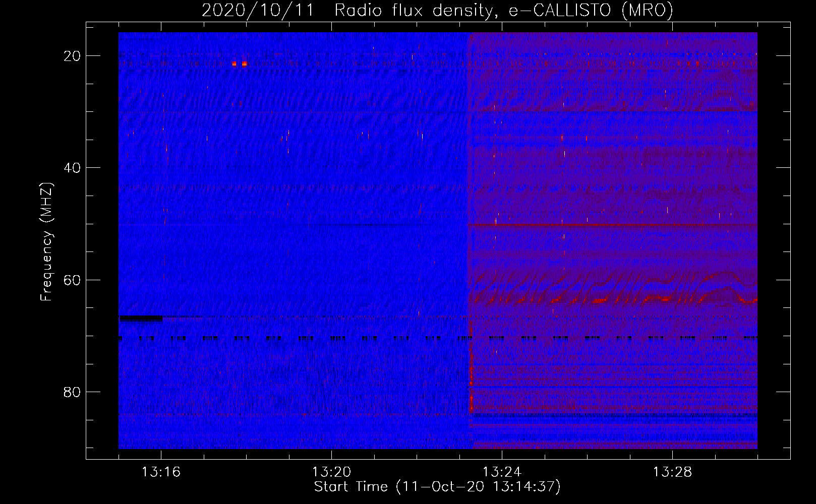Click the 13:28 time tick label
The image size is (816, 504).
(x=672, y=472)
